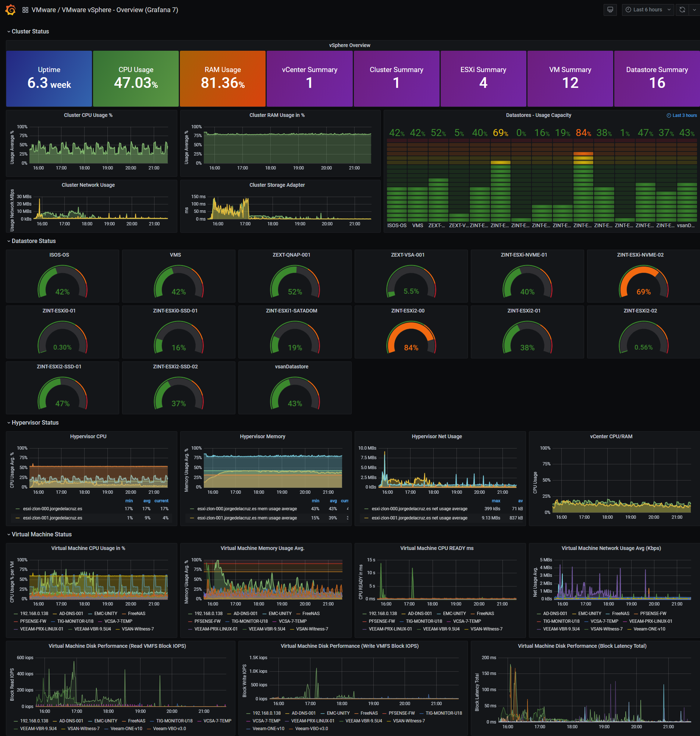Sort Hypervisor Memory legend by avg column

(x=333, y=501)
